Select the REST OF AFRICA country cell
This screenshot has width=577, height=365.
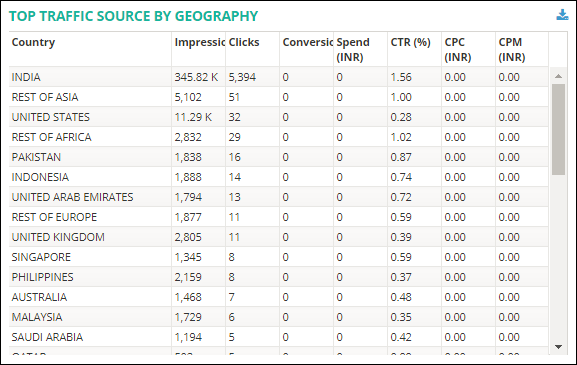click(90, 137)
